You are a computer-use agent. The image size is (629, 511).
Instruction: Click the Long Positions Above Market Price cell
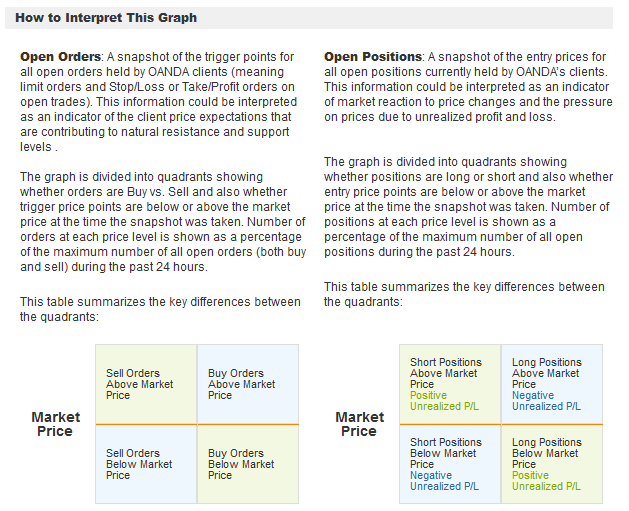(x=552, y=384)
